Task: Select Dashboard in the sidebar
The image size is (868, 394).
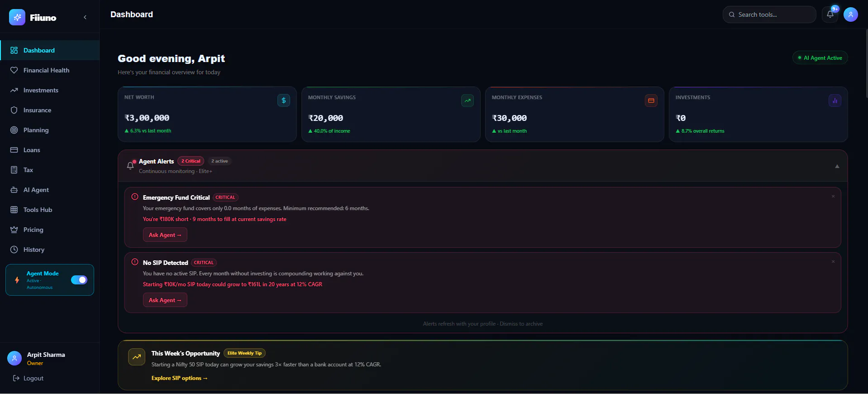Action: (50, 50)
